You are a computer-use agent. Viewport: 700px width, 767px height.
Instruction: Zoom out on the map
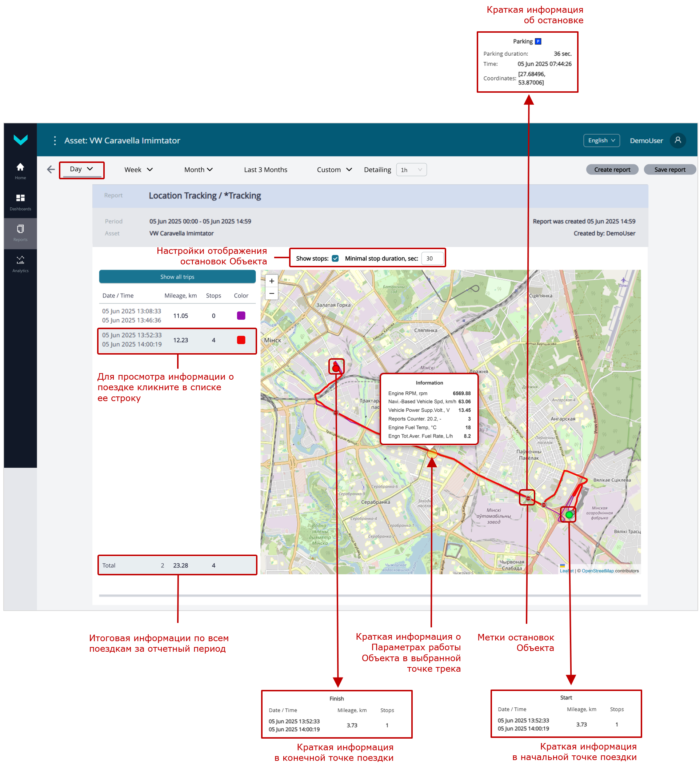[x=271, y=293]
